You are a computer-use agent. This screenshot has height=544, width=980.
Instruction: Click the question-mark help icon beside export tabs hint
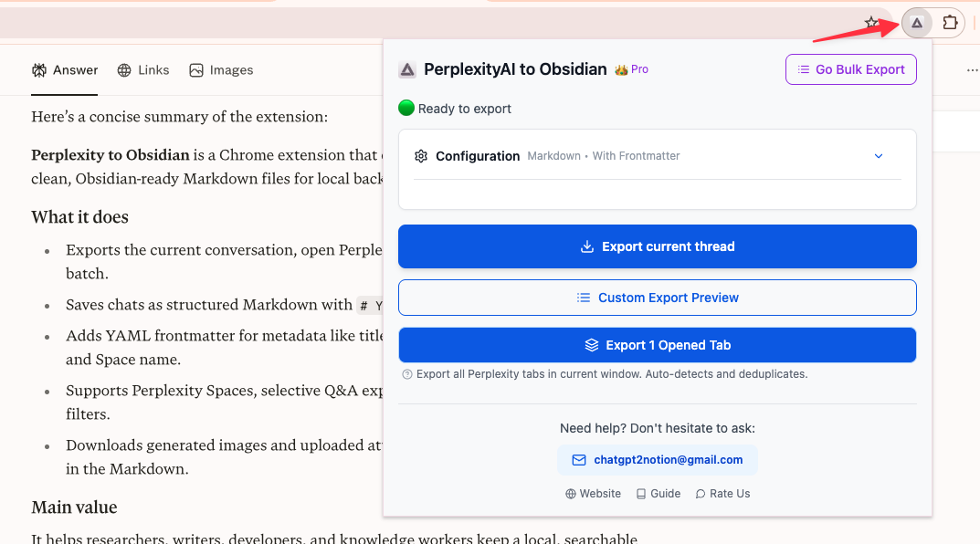tap(406, 374)
